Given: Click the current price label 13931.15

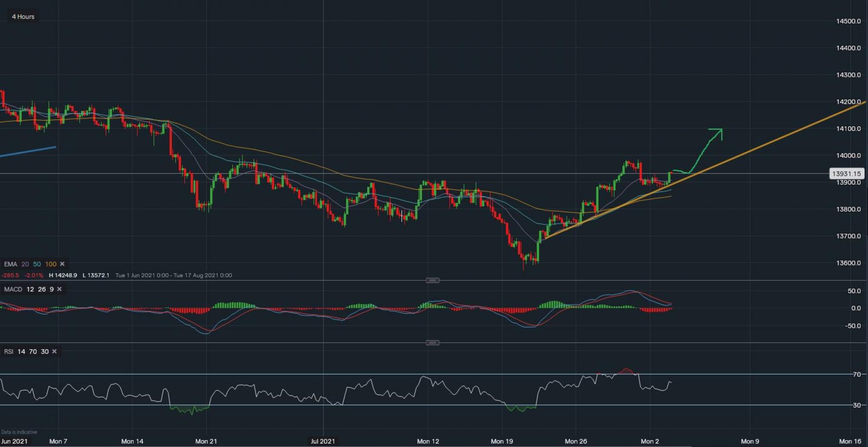Looking at the screenshot, I should (x=846, y=174).
